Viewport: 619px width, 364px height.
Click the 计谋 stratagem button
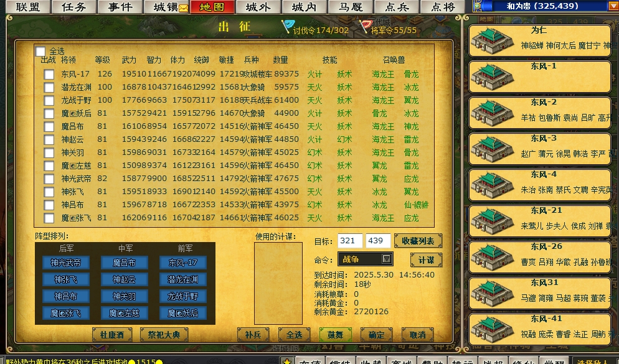426,260
